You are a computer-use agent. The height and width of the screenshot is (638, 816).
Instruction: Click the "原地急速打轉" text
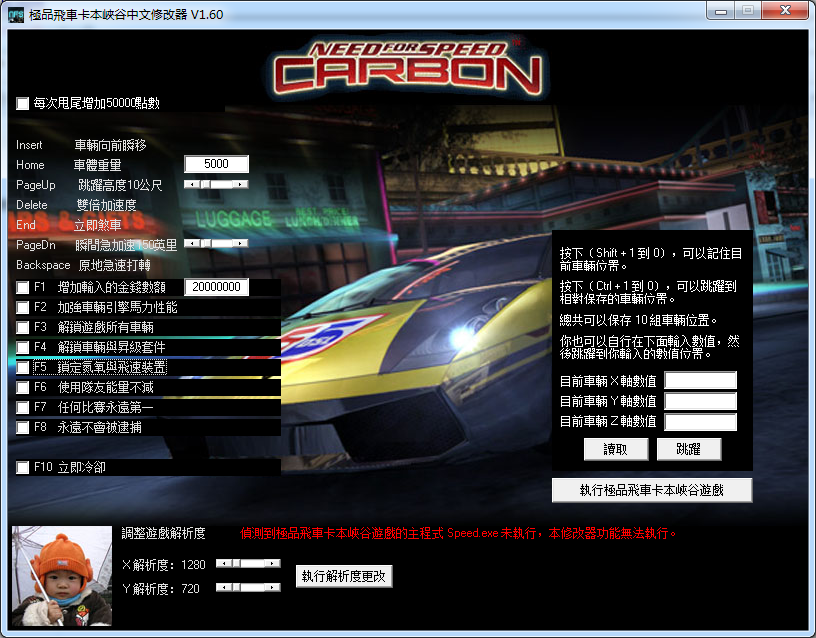point(114,265)
